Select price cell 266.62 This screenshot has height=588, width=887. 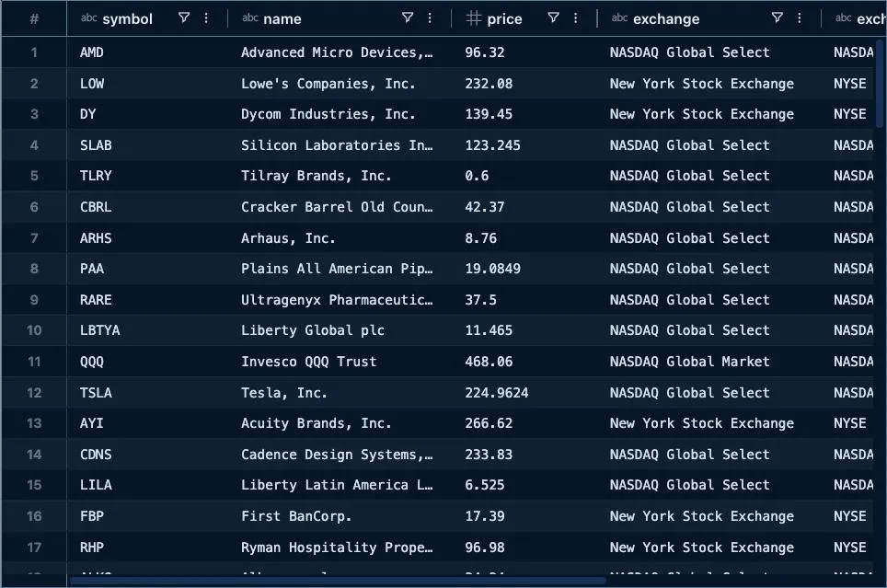point(524,422)
